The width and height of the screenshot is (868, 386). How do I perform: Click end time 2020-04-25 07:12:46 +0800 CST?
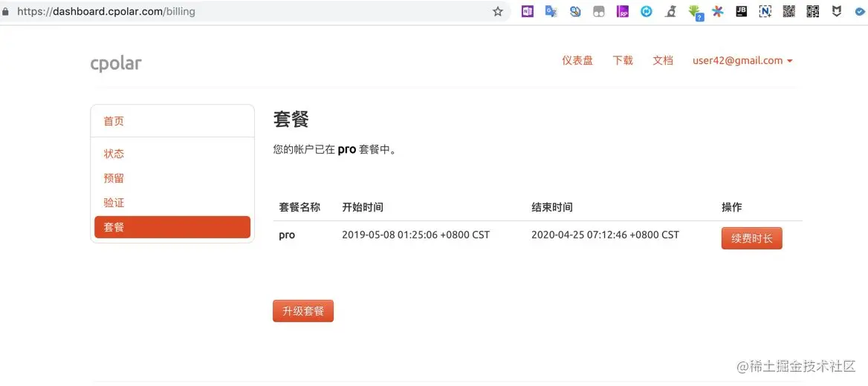coord(605,235)
